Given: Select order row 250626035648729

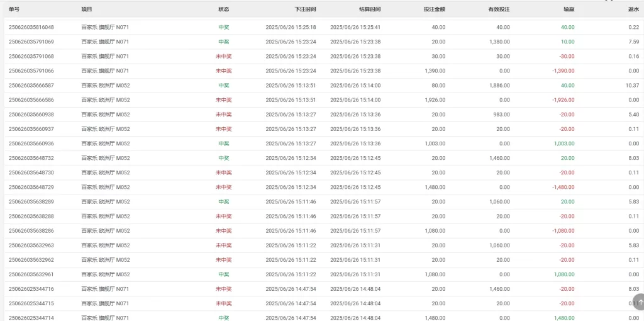Looking at the screenshot, I should tap(322, 187).
